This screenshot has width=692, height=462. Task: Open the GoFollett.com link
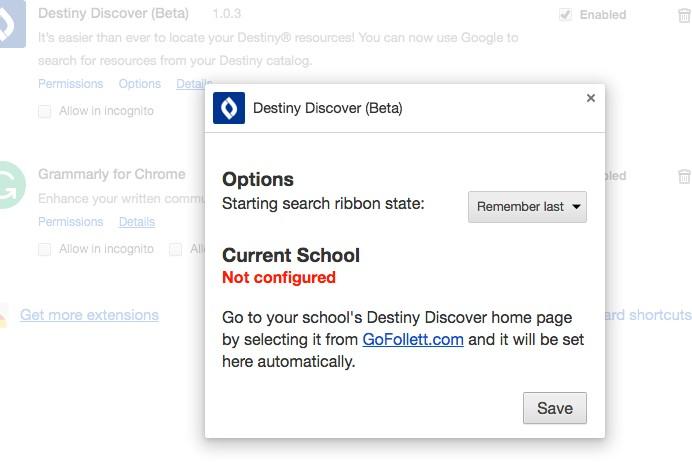point(413,340)
